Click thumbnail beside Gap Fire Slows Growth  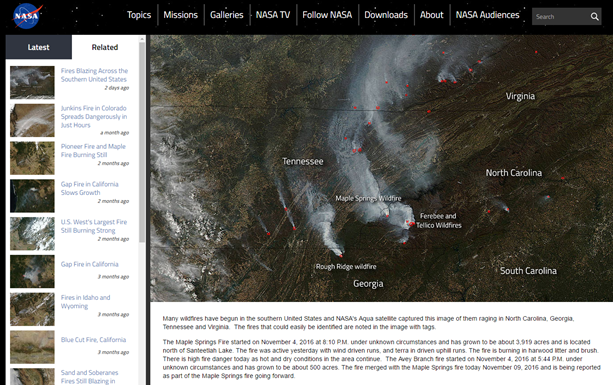pos(32,196)
